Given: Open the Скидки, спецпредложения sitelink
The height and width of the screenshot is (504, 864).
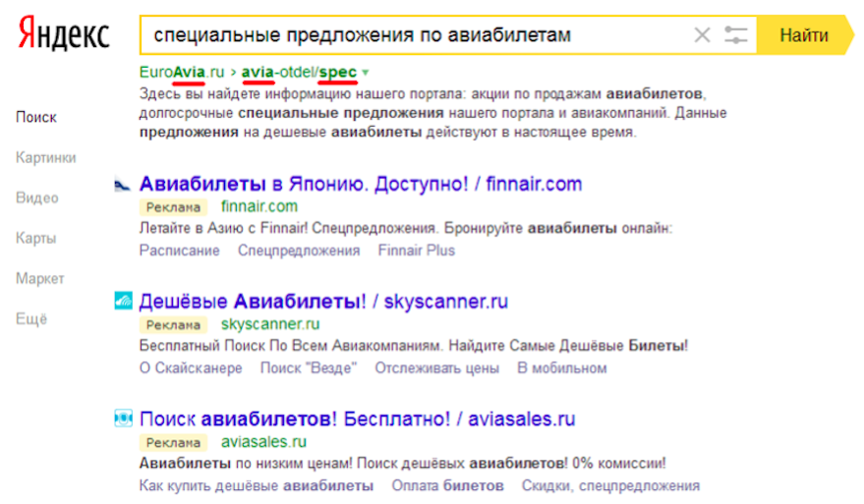Looking at the screenshot, I should point(610,485).
